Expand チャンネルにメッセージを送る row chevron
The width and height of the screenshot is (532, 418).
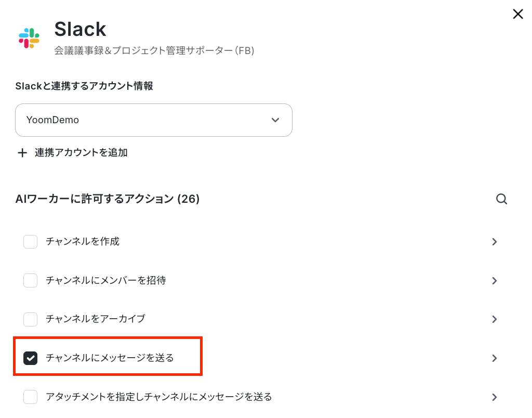point(495,358)
